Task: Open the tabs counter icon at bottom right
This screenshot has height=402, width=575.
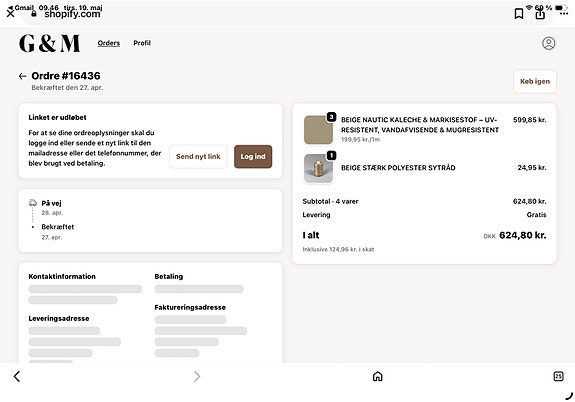Action: (x=558, y=376)
